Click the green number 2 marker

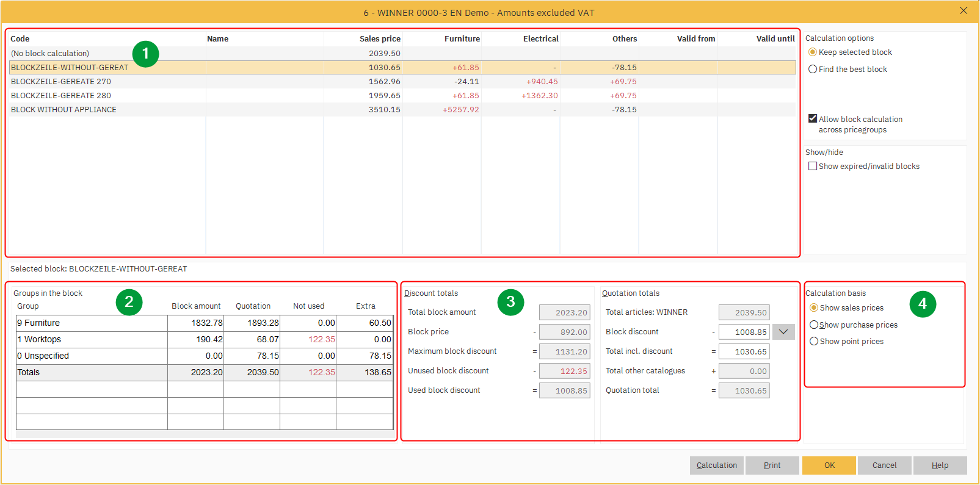coord(129,302)
